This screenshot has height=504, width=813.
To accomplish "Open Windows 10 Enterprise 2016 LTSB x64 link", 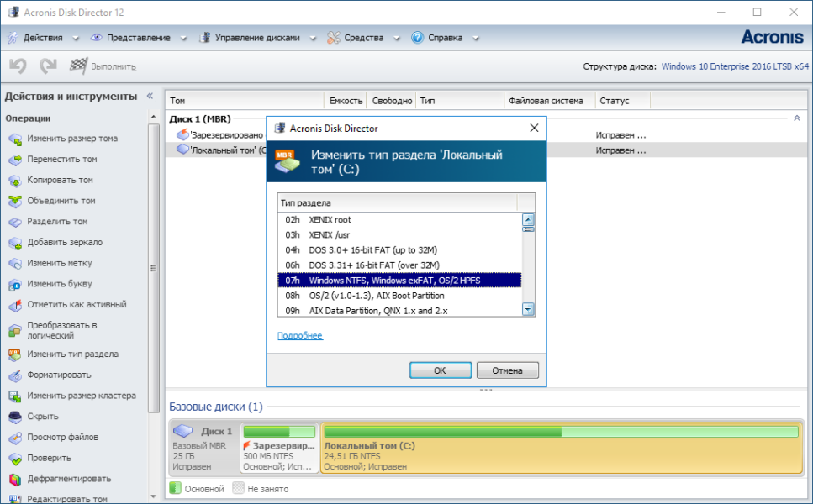I will [735, 66].
